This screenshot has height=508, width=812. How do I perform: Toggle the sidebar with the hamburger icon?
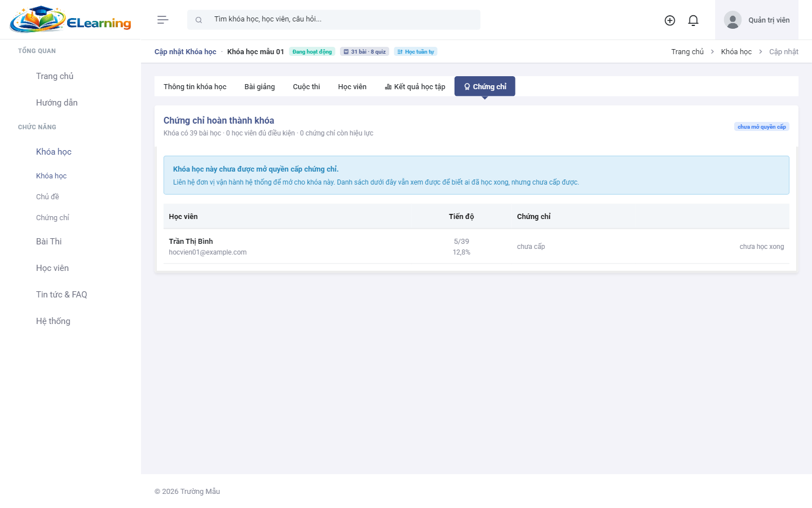pyautogui.click(x=163, y=20)
